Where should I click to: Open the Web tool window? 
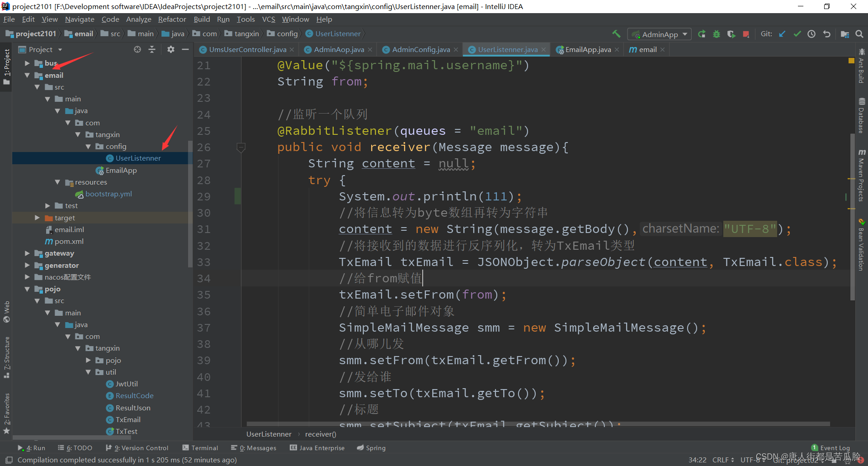[x=6, y=311]
